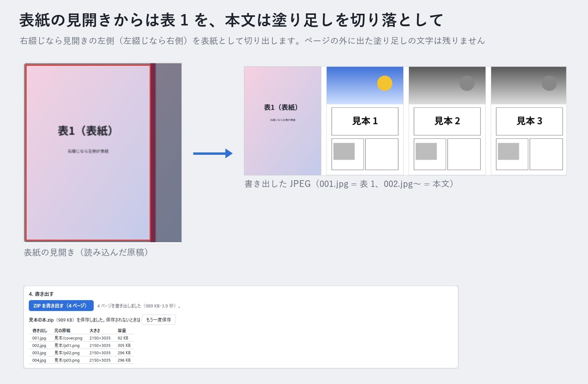The height and width of the screenshot is (384, 588).
Task: Click the 表紙の見開き（読み込んだ原稿） caption
Action: pos(86,252)
